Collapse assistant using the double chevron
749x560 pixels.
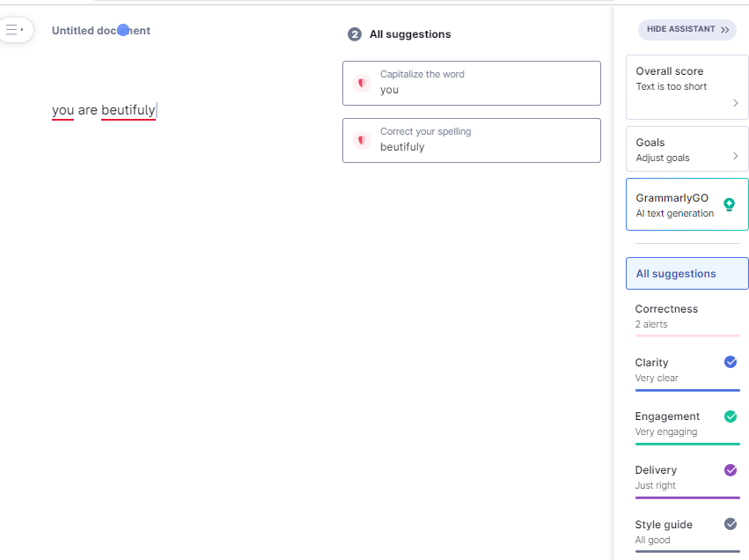pos(725,30)
